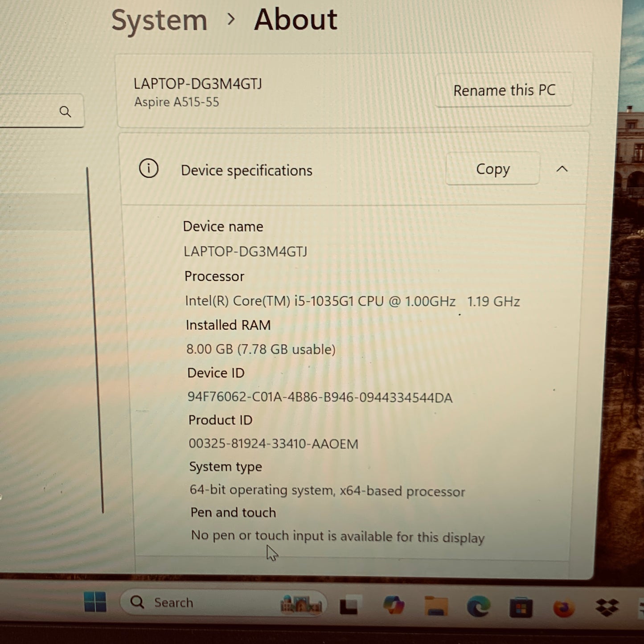The height and width of the screenshot is (644, 644).
Task: Click the Device ID label
Action: [x=216, y=373]
